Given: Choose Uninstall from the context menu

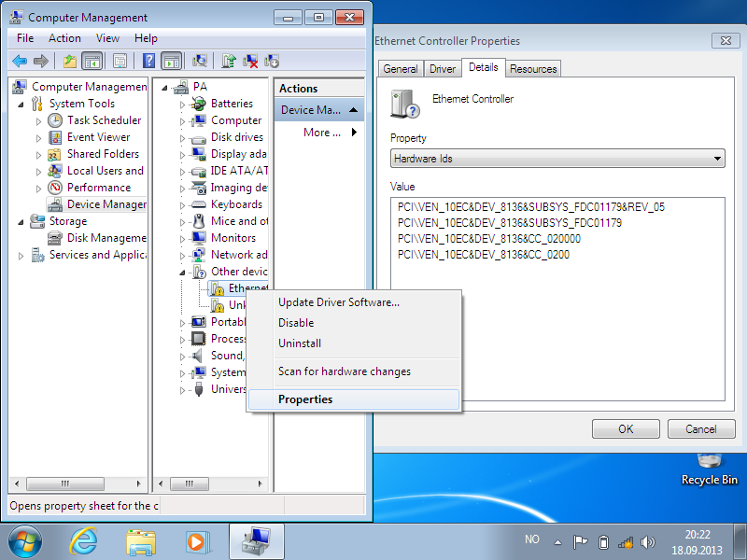Looking at the screenshot, I should tap(354, 343).
